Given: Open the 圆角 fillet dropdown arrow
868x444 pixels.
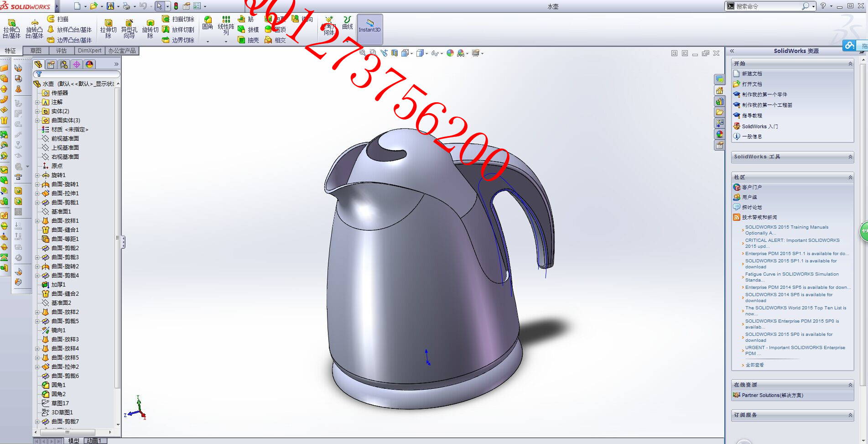Looking at the screenshot, I should click(208, 42).
